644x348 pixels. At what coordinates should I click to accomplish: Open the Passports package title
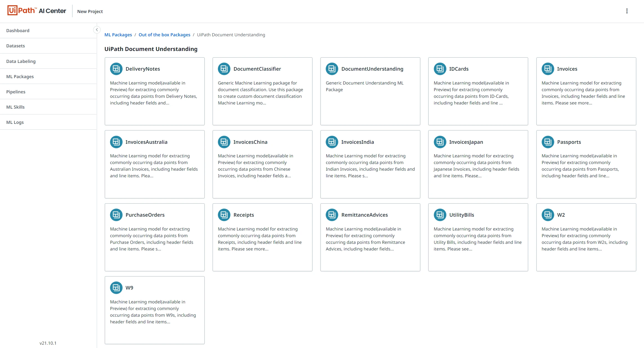point(569,142)
